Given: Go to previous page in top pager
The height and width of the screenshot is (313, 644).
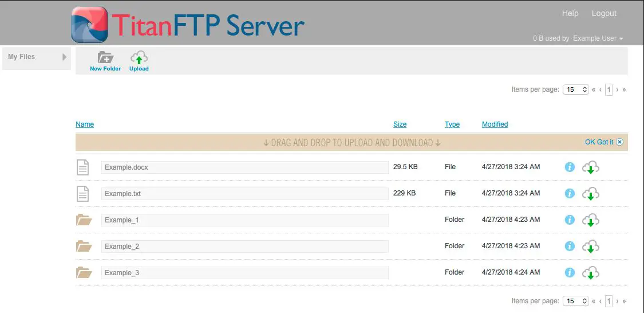Looking at the screenshot, I should (x=601, y=89).
